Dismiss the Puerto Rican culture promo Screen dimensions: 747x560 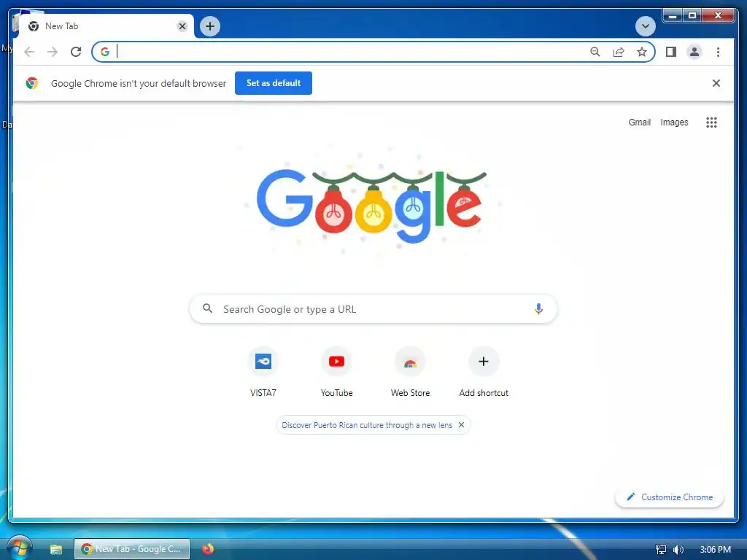pyautogui.click(x=461, y=425)
